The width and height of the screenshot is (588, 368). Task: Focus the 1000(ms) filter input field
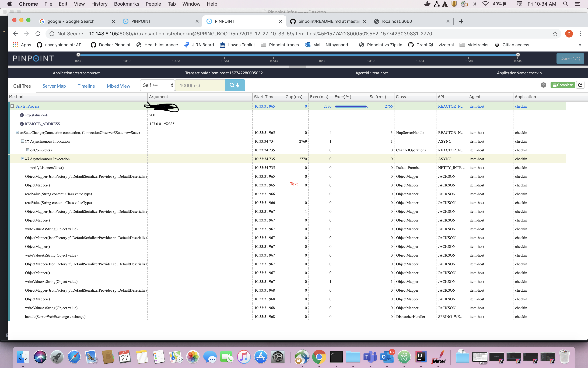click(x=200, y=85)
